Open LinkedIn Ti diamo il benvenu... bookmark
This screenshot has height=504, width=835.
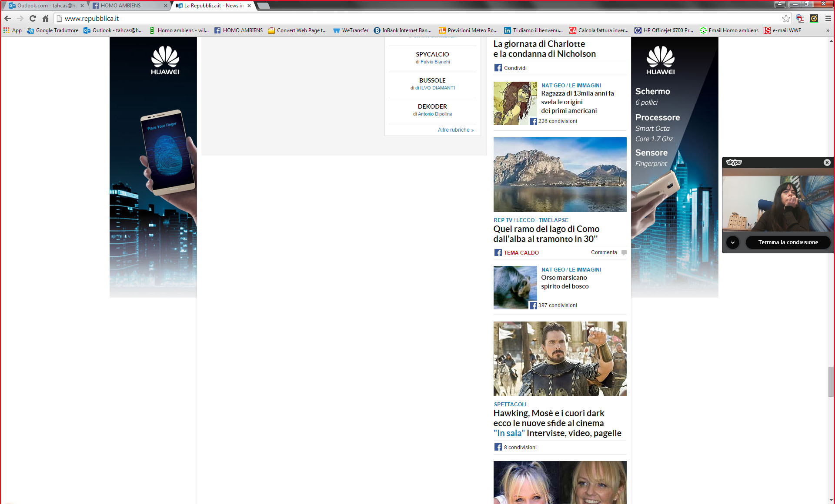pos(534,30)
